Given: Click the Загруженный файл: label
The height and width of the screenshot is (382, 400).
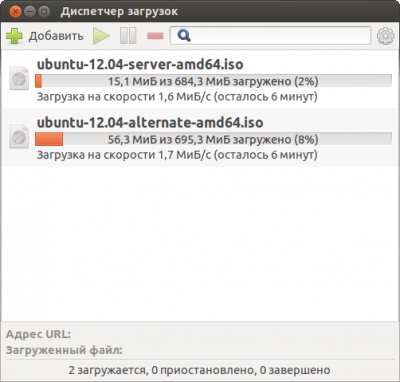Looking at the screenshot, I should [64, 350].
